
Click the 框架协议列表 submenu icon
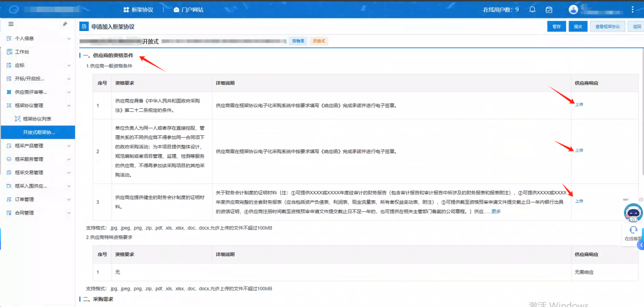tap(17, 119)
